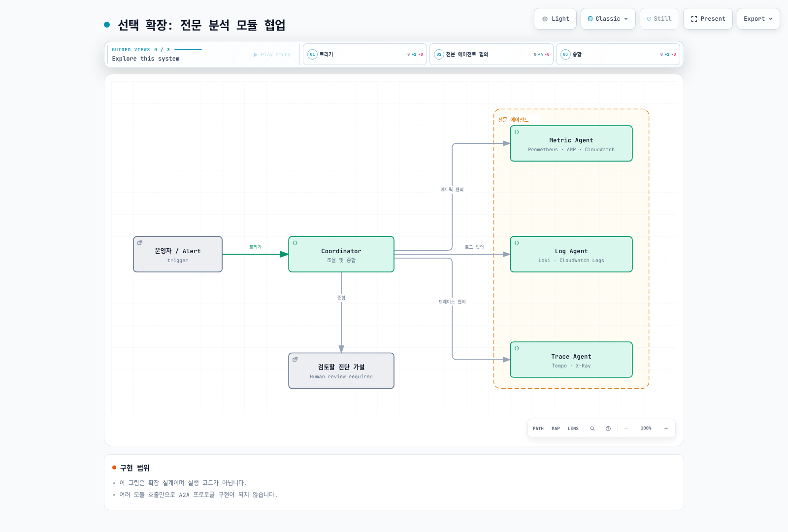Screen dimensions: 788x532
Task: Select the Metric Agent node
Action: (x=571, y=143)
